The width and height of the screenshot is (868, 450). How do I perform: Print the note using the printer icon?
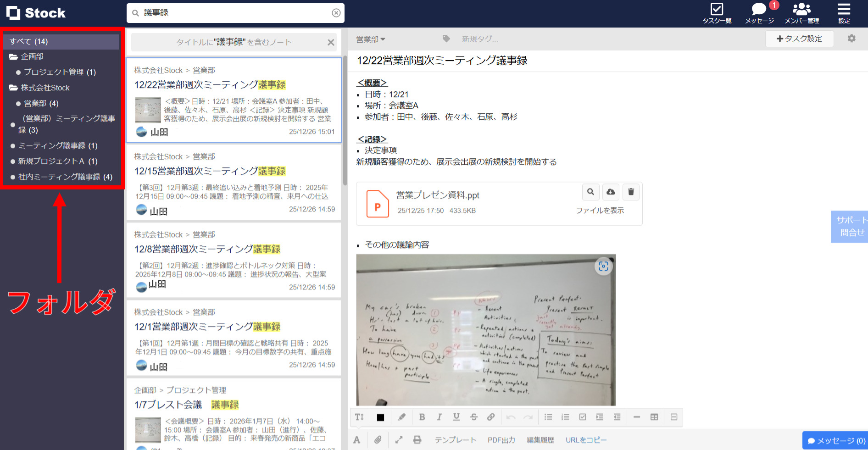(x=417, y=439)
